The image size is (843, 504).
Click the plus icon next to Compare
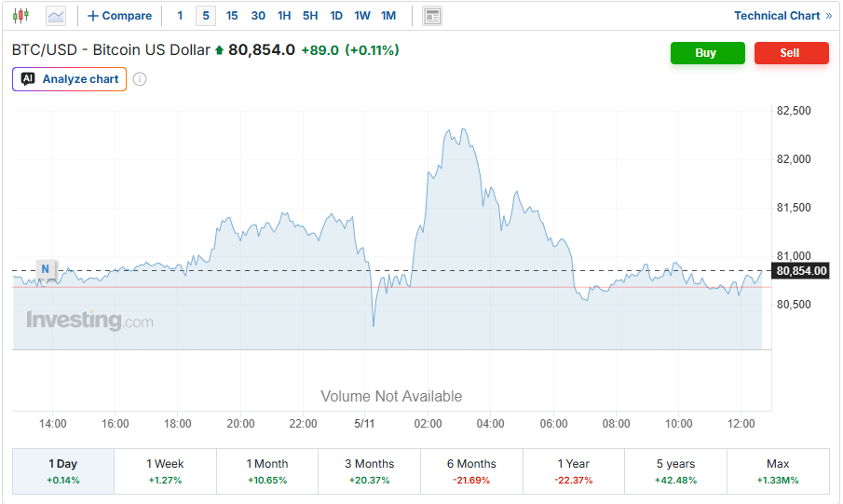93,16
